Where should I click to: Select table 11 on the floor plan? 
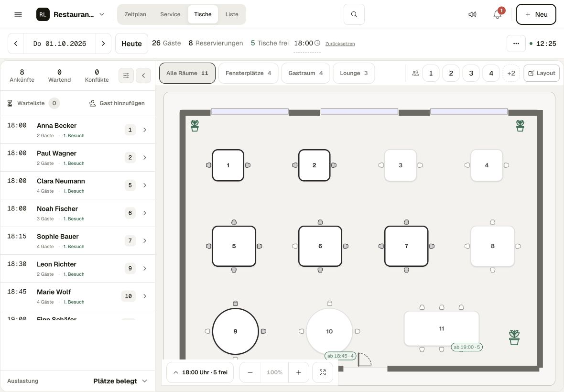tap(441, 328)
